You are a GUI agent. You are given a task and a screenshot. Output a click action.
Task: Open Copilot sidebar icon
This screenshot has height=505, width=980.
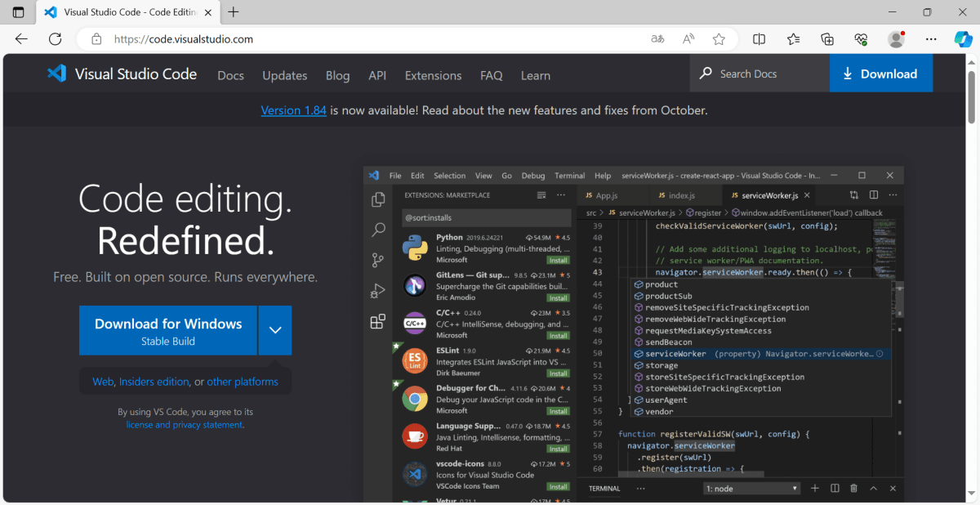[964, 39]
